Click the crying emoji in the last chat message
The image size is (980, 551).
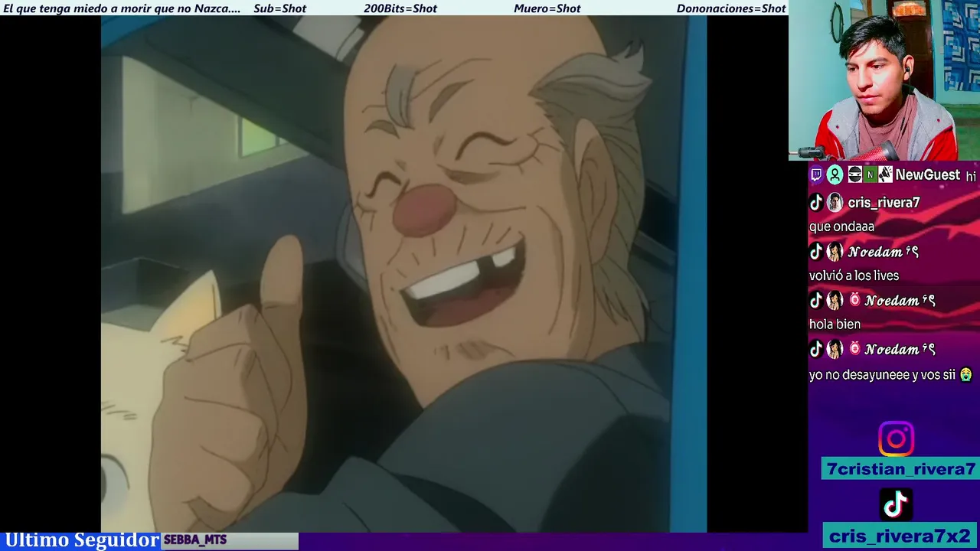[965, 375]
